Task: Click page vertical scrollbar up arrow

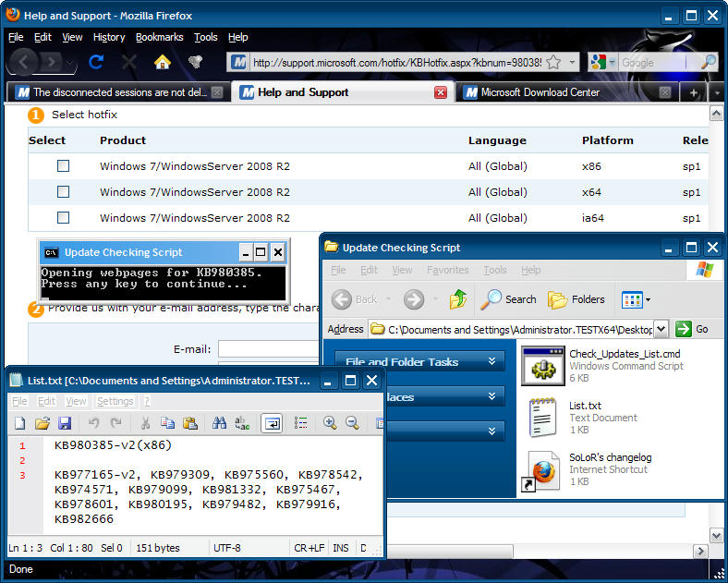Action: (x=716, y=114)
